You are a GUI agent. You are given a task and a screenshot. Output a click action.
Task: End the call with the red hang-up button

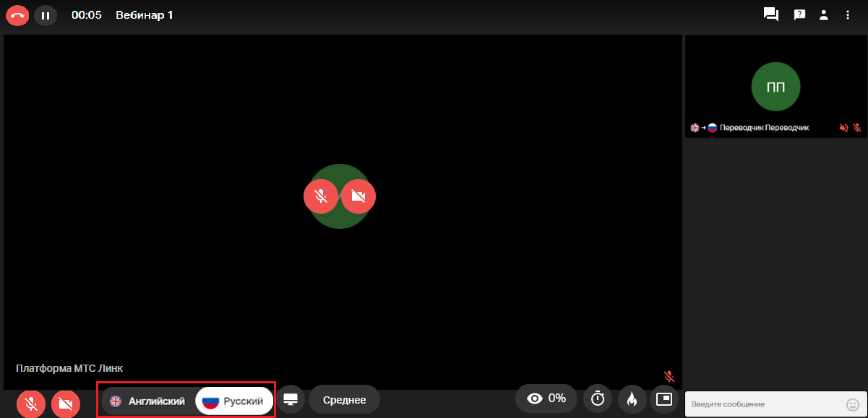tap(17, 14)
